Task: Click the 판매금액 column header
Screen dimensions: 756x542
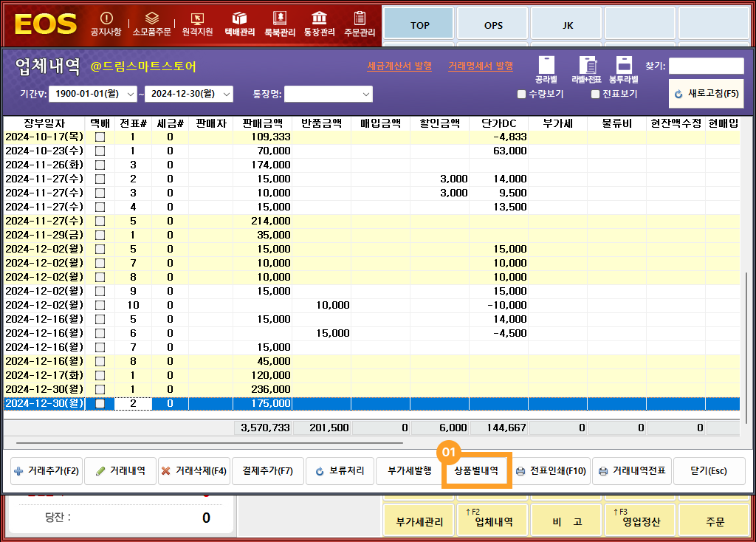Action: pos(262,123)
